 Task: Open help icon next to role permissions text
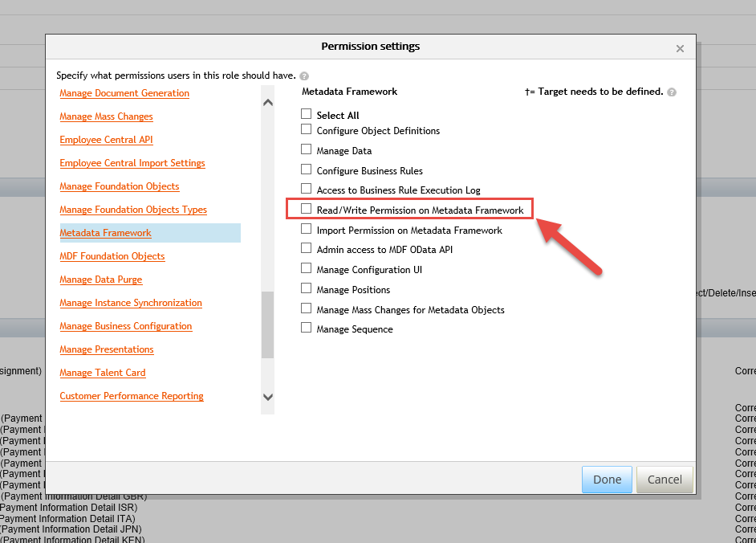tap(303, 76)
